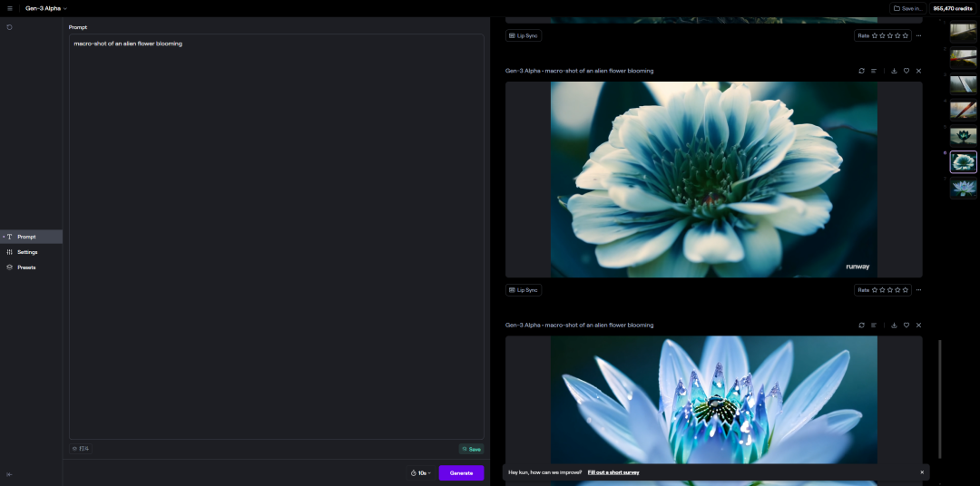
Task: Click the Fill out a short survey link
Action: [613, 472]
